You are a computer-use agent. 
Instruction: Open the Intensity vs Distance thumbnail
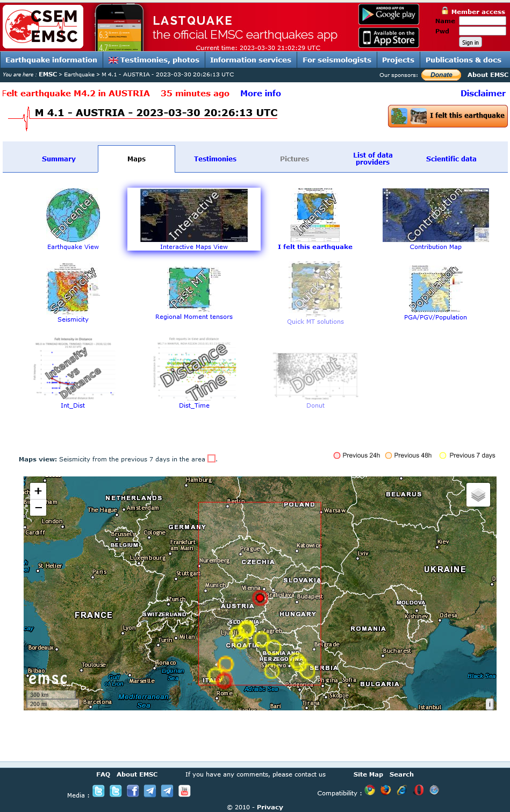[73, 369]
